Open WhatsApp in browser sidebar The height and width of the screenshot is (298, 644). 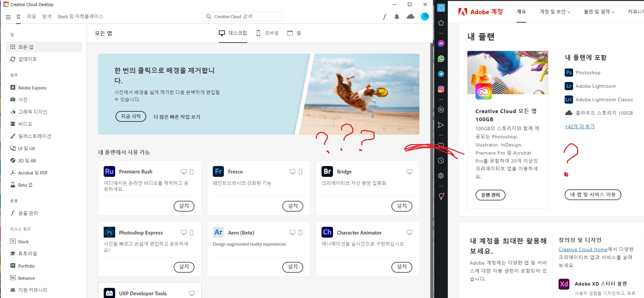point(441,59)
